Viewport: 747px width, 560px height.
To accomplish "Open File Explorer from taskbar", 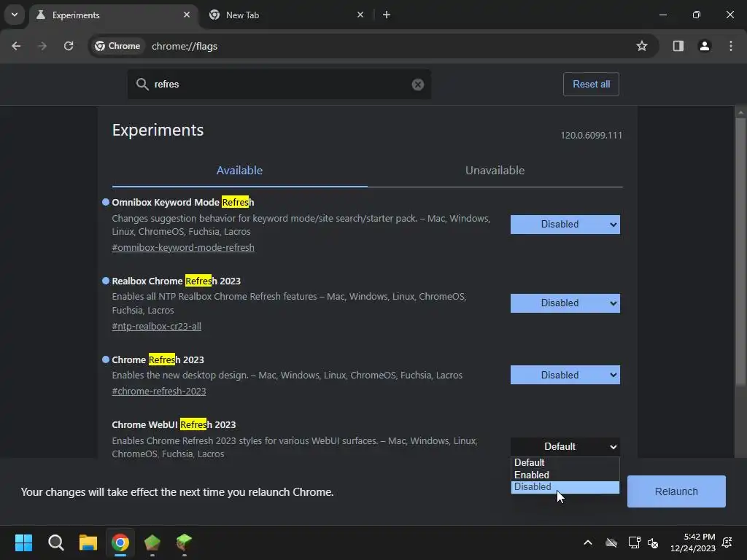I will pos(88,542).
